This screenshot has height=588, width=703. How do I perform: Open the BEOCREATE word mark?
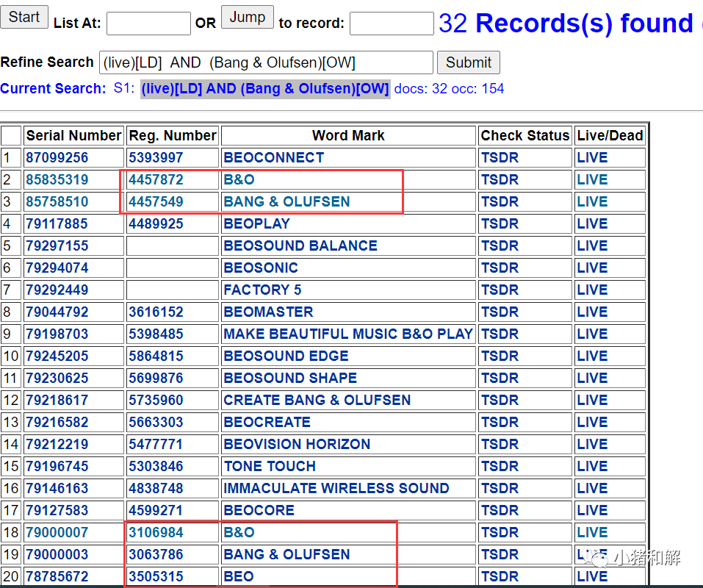(x=267, y=422)
